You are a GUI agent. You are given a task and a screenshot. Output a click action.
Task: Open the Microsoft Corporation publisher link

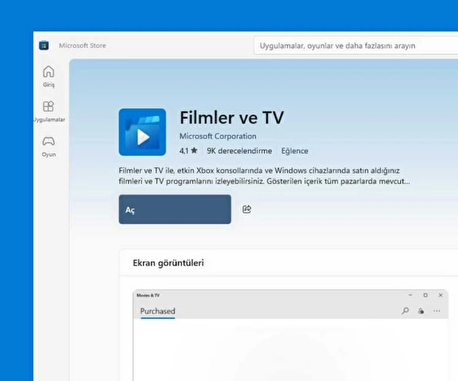(x=218, y=136)
